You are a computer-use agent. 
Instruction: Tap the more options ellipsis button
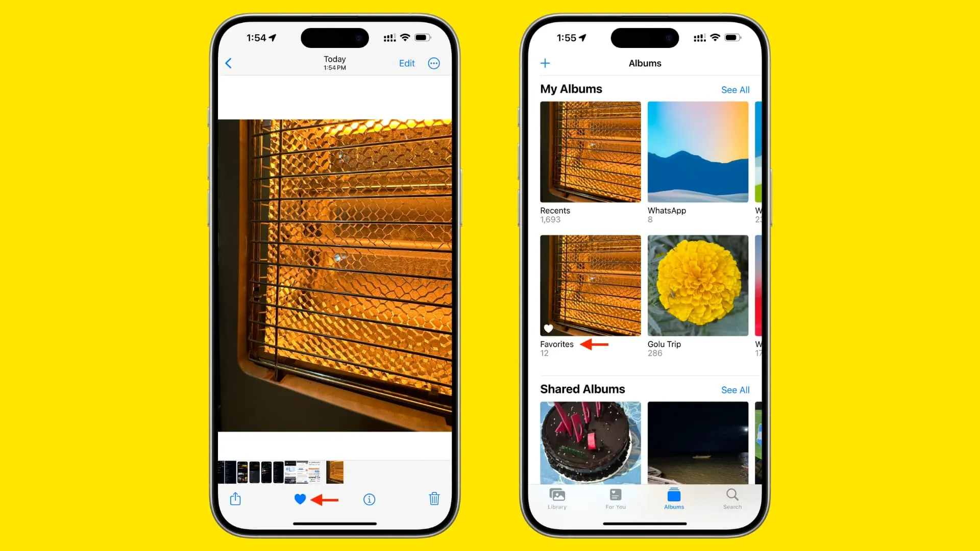coord(434,63)
